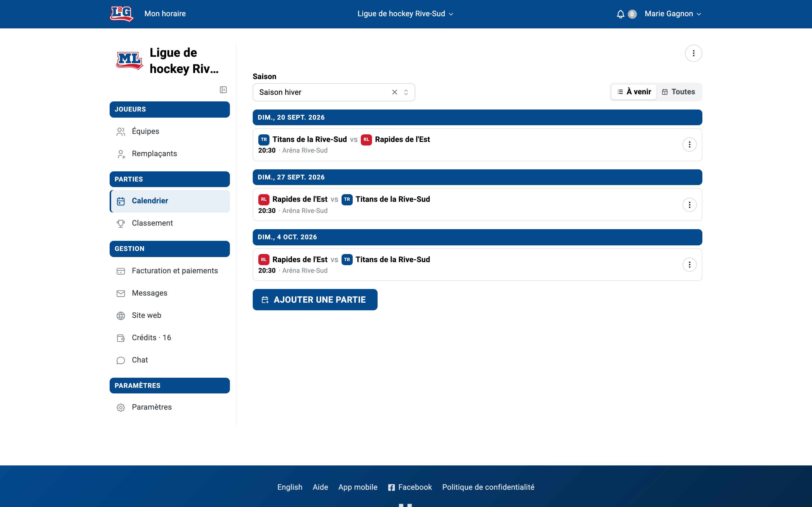The height and width of the screenshot is (507, 812).
Task: Click Ajouter une partie button
Action: [x=315, y=299]
